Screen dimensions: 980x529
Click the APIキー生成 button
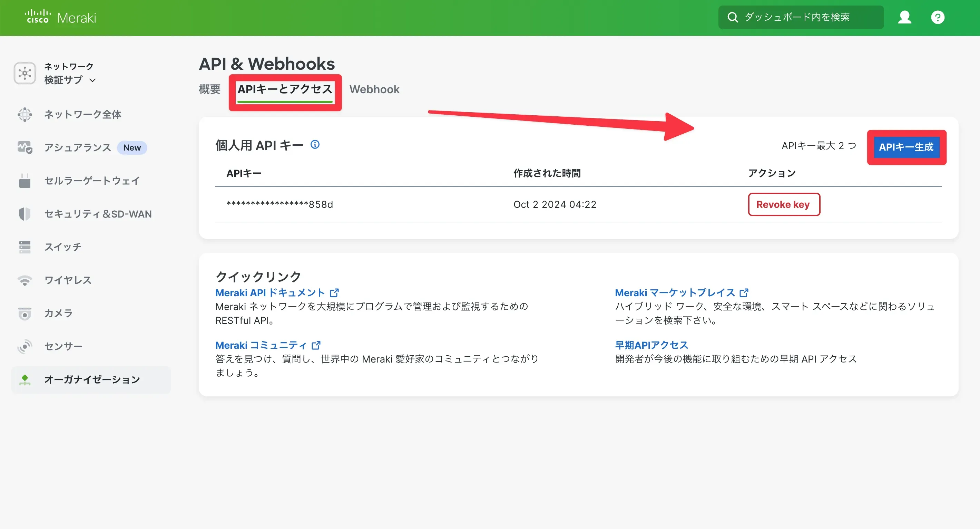[x=906, y=147]
